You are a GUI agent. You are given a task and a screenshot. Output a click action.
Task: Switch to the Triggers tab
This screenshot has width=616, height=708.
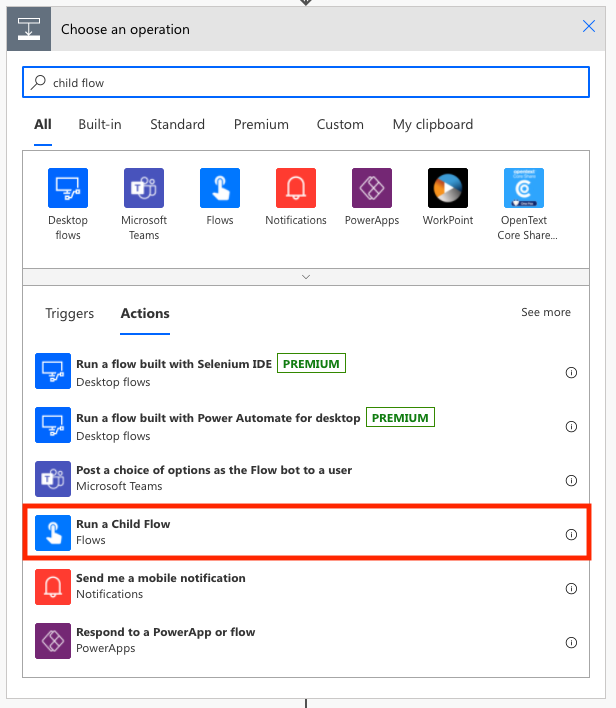(x=70, y=314)
